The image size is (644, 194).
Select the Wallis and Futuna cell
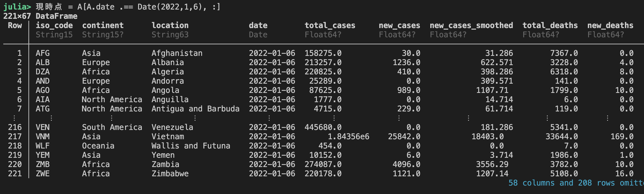point(191,146)
